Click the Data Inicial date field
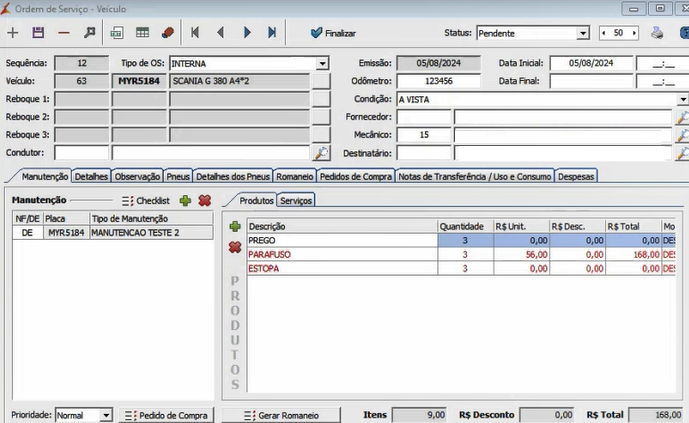 tap(591, 63)
